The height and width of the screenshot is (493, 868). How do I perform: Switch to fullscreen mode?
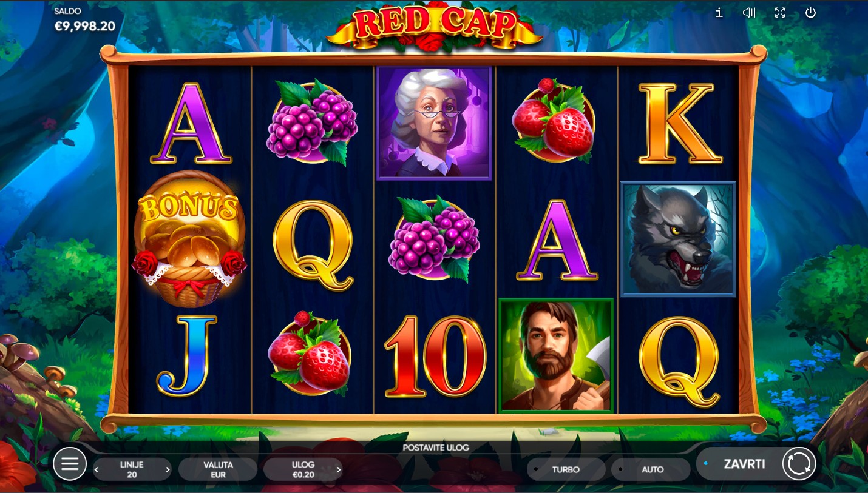point(780,13)
